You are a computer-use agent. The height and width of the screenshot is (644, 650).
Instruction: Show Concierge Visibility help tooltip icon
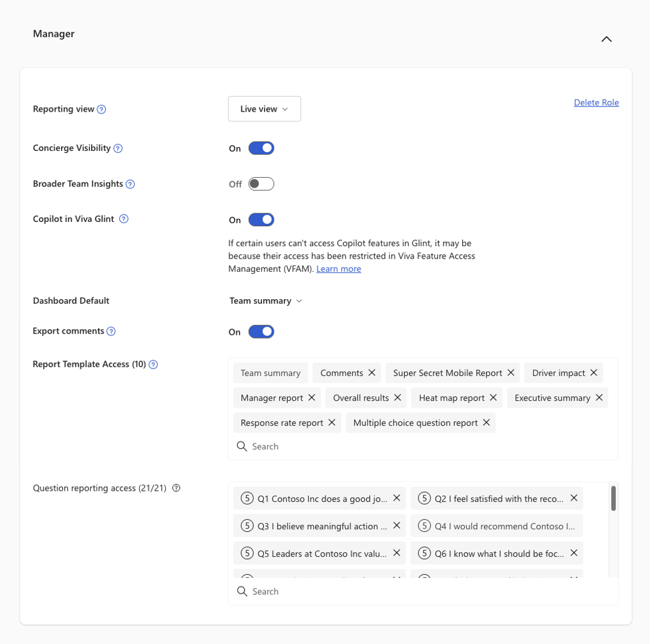click(x=118, y=148)
